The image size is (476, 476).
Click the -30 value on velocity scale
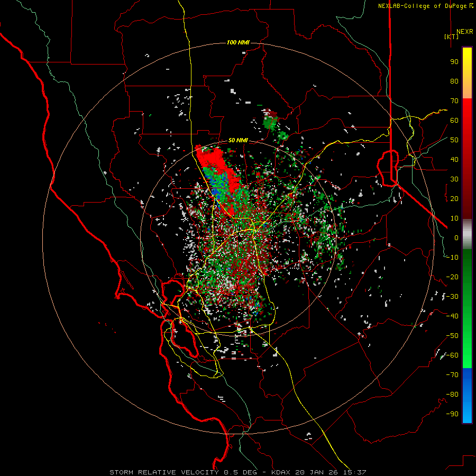pos(452,297)
